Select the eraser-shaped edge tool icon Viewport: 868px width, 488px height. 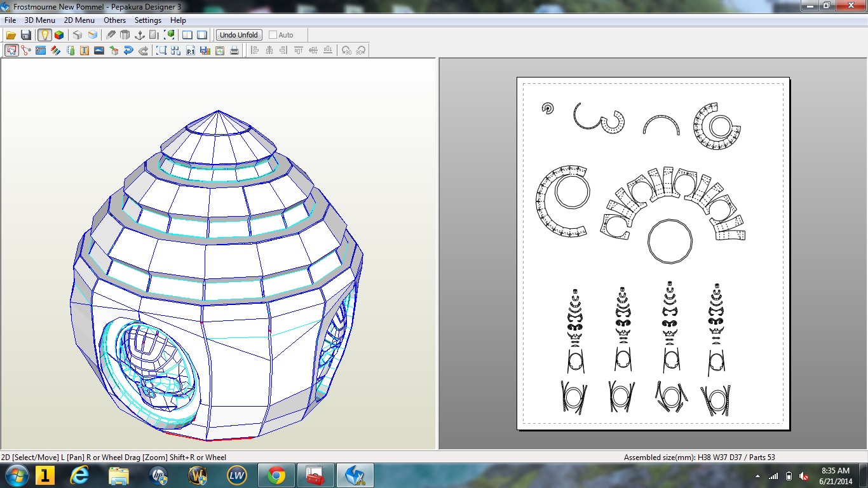point(111,35)
